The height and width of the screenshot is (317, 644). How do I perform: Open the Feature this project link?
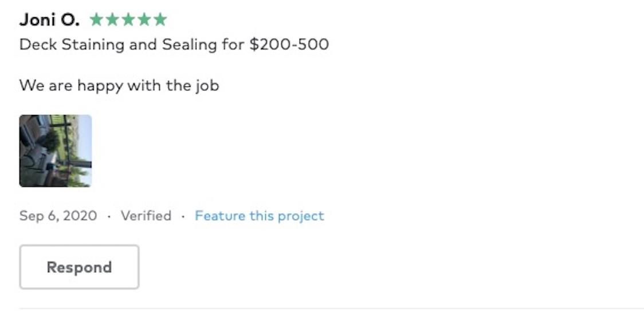pos(259,216)
